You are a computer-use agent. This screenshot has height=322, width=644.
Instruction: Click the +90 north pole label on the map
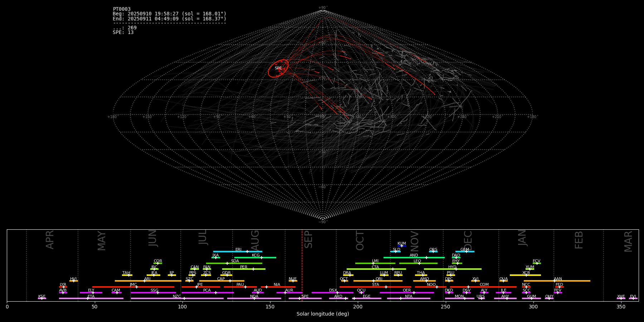(x=323, y=8)
